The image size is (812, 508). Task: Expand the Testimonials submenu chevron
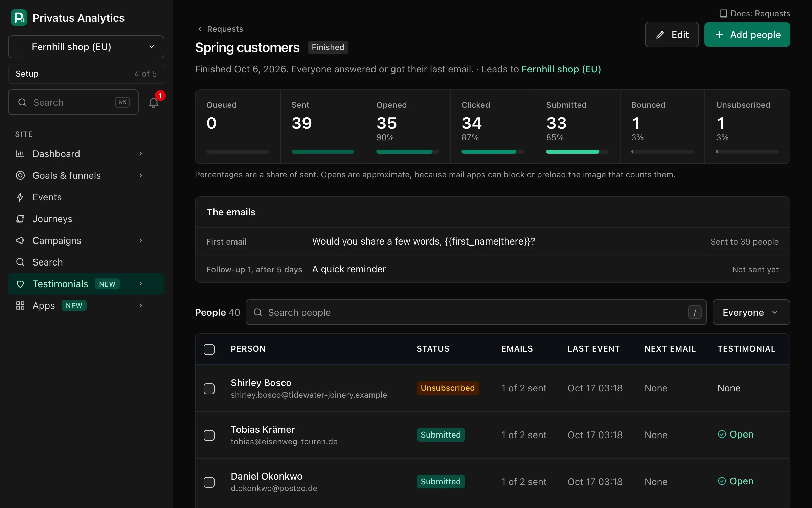[x=141, y=284]
